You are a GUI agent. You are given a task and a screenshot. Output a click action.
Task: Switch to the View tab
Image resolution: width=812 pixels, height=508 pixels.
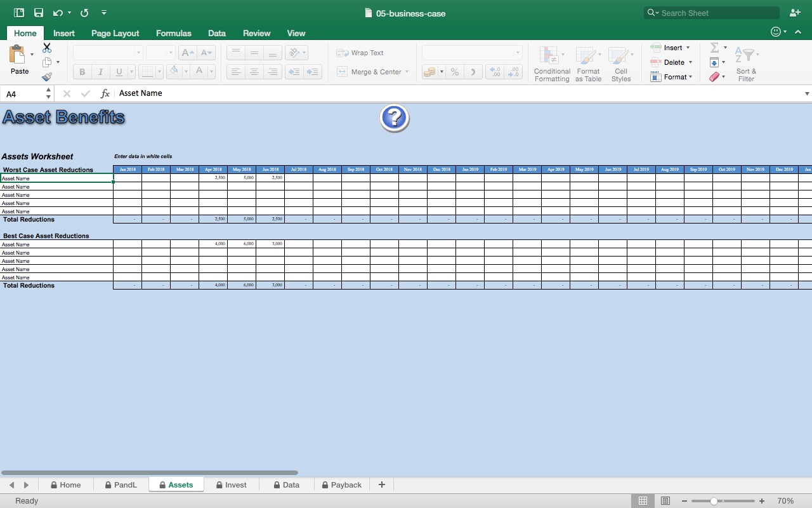pos(296,33)
